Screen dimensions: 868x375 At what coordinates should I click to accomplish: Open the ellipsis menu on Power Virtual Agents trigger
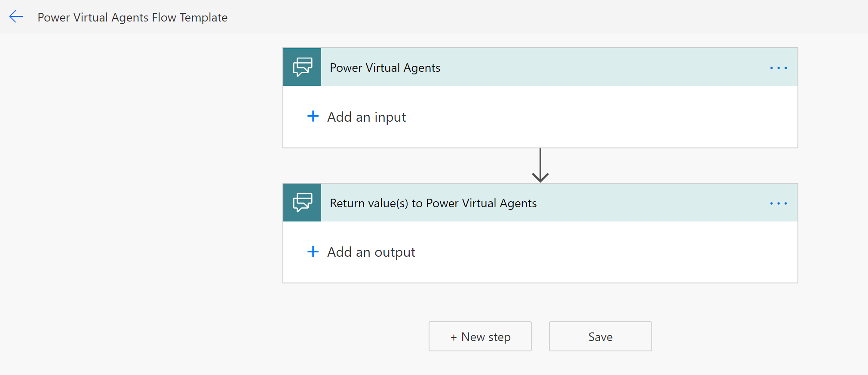(778, 68)
